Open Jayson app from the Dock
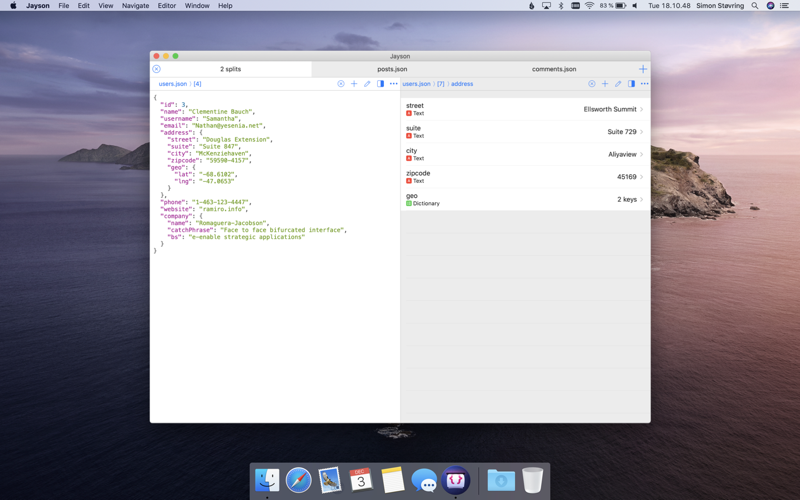The width and height of the screenshot is (800, 500). pos(456,480)
